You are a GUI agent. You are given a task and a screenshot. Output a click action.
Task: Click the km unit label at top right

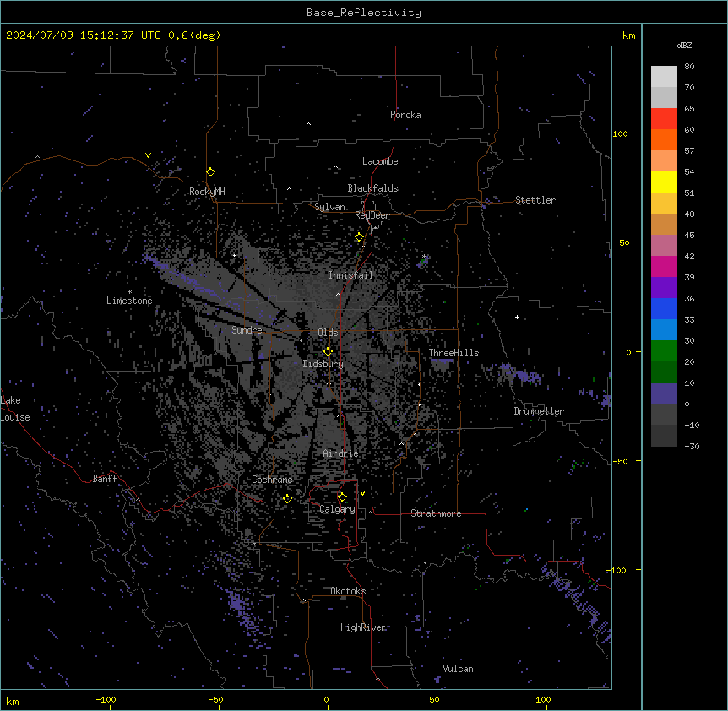tap(629, 35)
